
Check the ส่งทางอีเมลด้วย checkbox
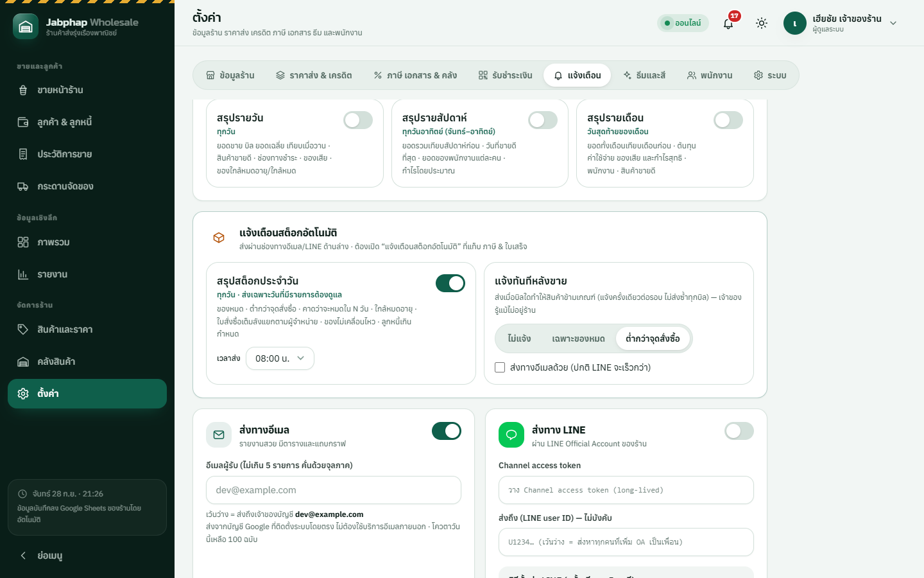click(x=500, y=367)
